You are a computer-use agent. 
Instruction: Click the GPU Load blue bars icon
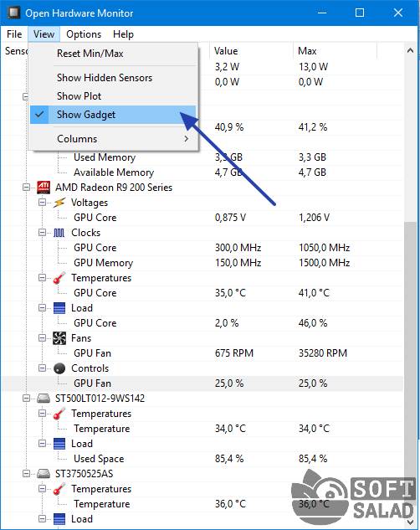point(59,308)
